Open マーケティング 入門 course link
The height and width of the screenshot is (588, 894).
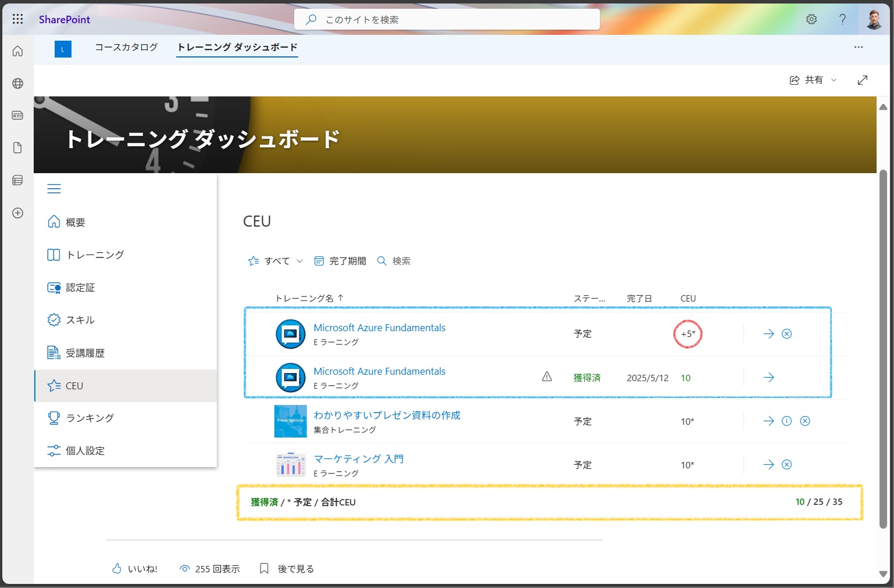359,458
